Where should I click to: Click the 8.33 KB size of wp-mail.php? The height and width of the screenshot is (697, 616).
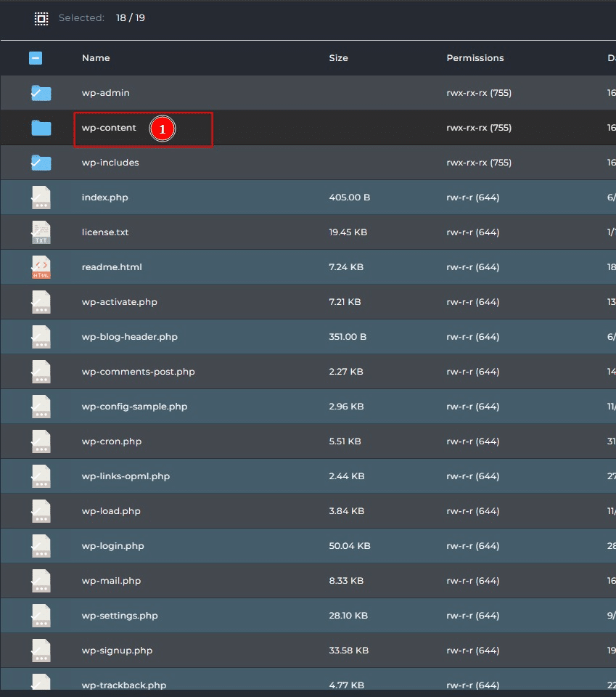(x=346, y=581)
